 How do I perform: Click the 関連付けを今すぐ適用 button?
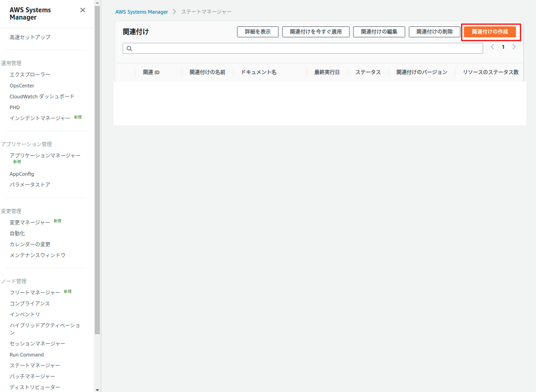[316, 32]
